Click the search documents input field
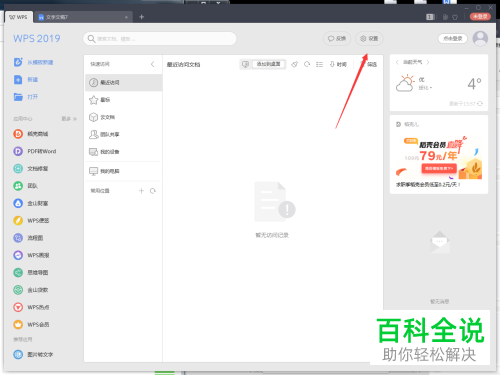 tap(160, 39)
